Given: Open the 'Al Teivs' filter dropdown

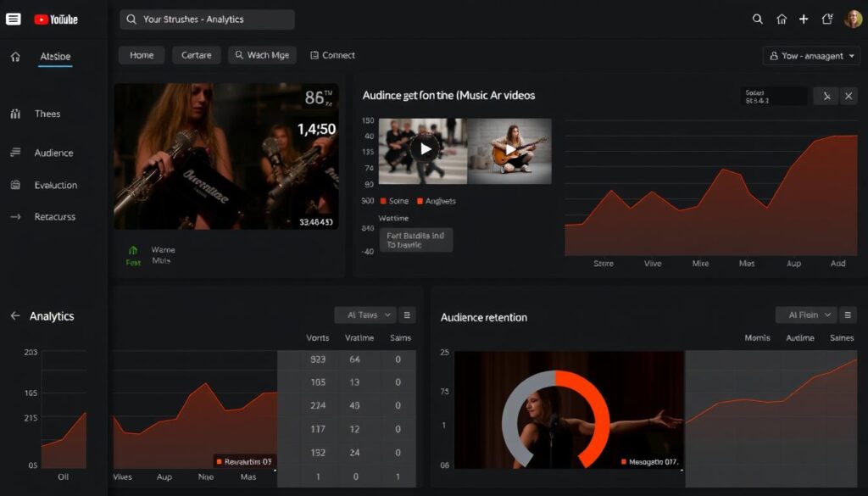Looking at the screenshot, I should (x=364, y=315).
